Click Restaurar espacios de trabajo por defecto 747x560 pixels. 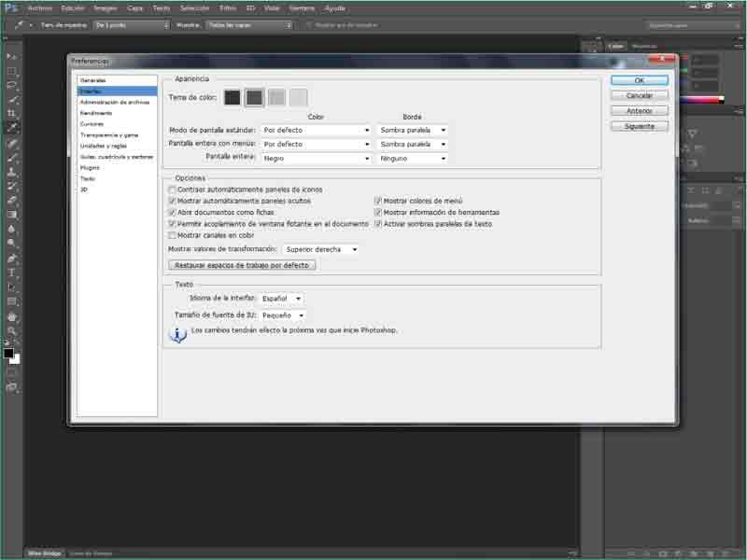pos(242,265)
